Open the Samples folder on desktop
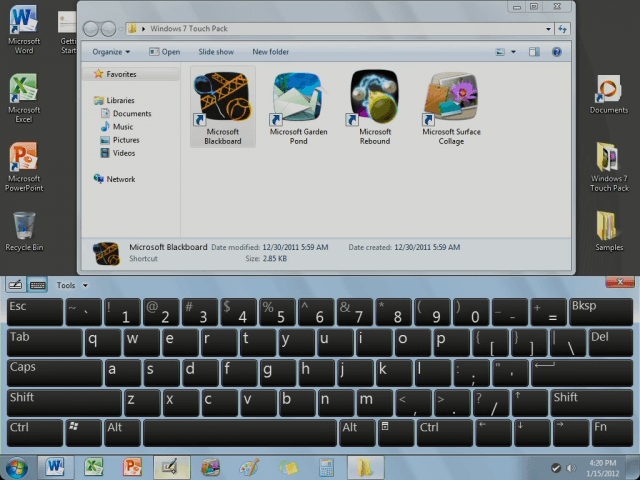640x480 pixels. pyautogui.click(x=609, y=231)
